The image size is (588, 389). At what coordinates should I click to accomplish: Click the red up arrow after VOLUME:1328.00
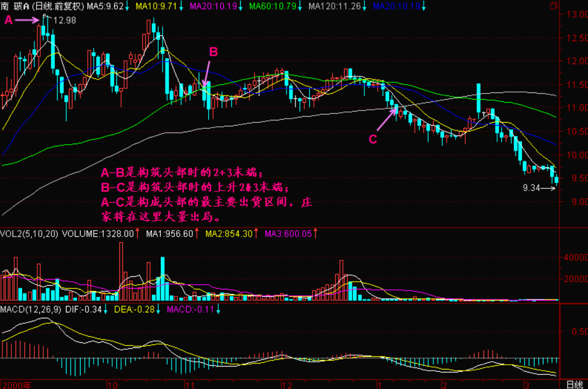[x=138, y=234]
